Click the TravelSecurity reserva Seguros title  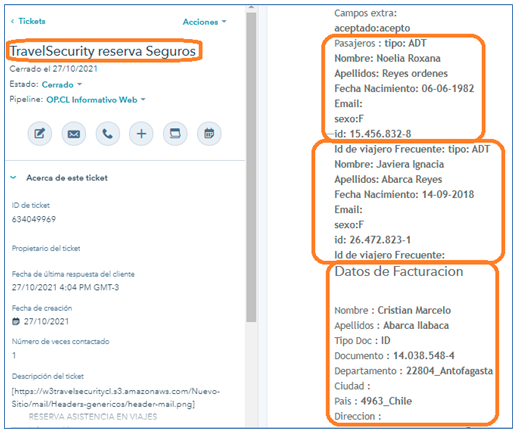pyautogui.click(x=103, y=51)
